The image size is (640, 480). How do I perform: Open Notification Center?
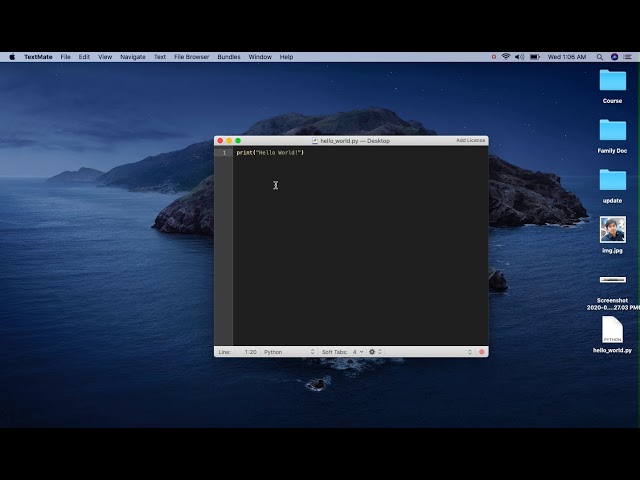628,57
